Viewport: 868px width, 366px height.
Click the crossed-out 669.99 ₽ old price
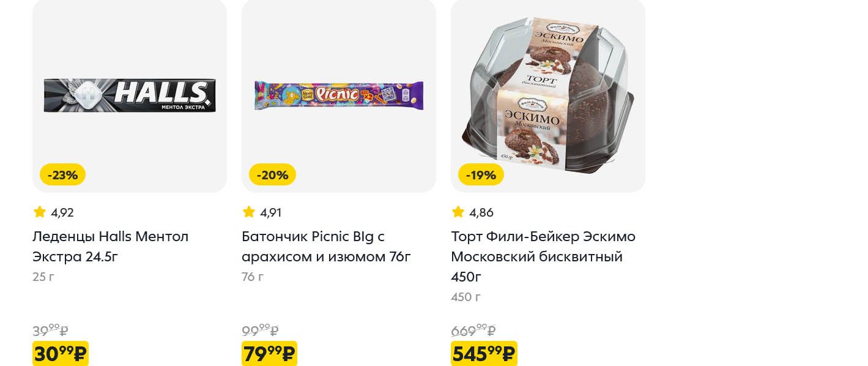(473, 331)
